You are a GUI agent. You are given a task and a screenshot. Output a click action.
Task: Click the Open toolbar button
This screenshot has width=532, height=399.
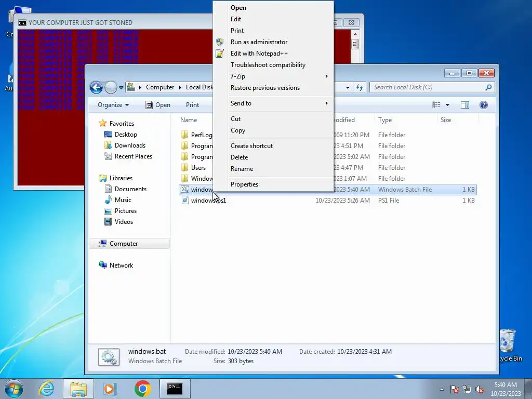tap(158, 105)
